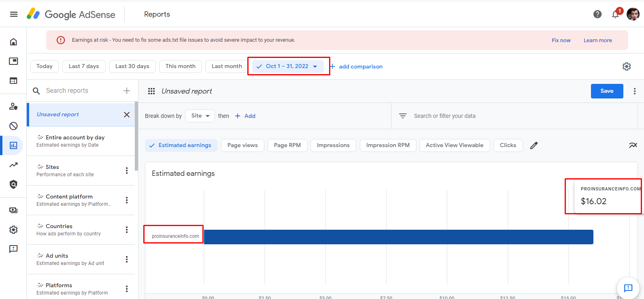Open Account settings gear in sidebar
This screenshot has height=299, width=644.
click(x=13, y=230)
